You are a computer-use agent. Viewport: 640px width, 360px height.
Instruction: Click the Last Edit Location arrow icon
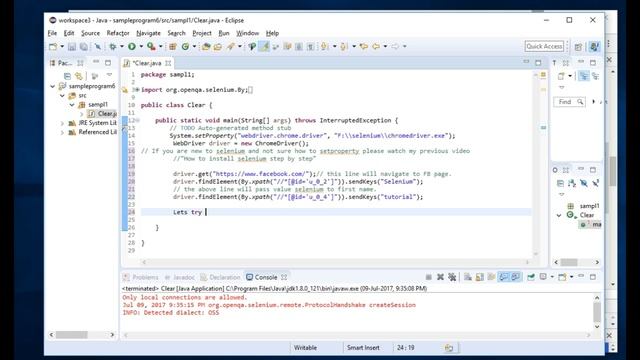[363, 47]
